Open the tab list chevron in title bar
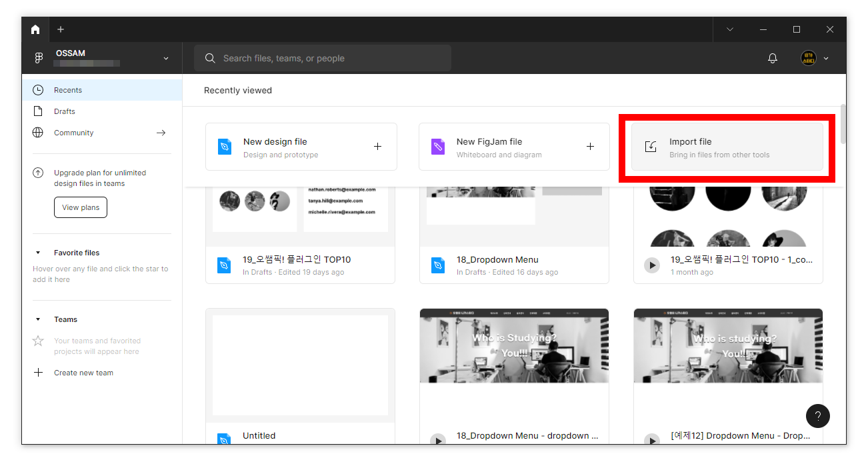Image resolution: width=868 pixels, height=464 pixels. click(x=730, y=29)
